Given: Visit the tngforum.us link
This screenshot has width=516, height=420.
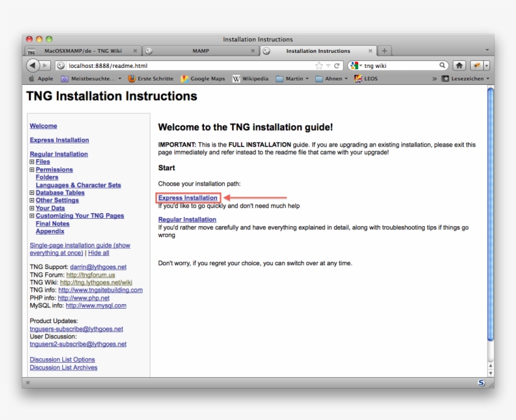Looking at the screenshot, I should tap(91, 275).
